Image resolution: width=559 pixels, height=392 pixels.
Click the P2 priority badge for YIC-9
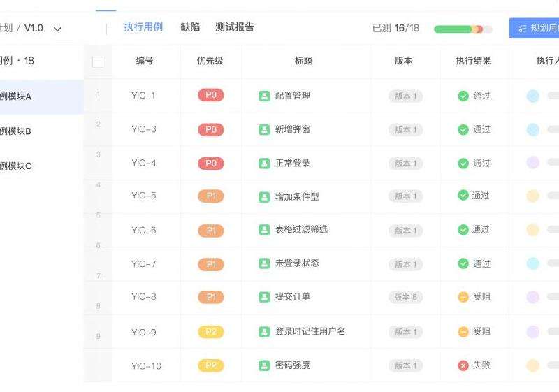click(211, 332)
